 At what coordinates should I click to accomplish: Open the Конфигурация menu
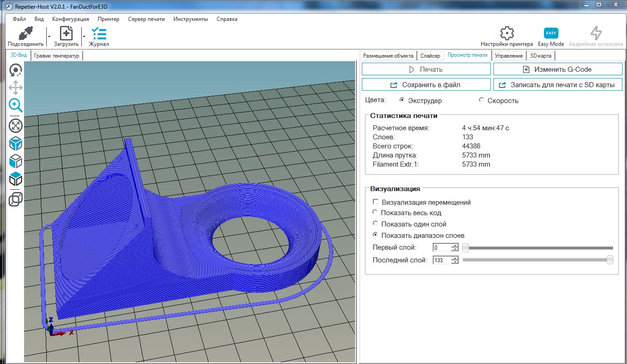(70, 19)
